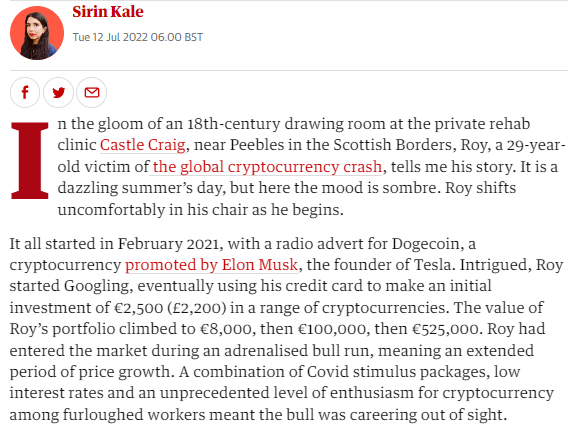The width and height of the screenshot is (579, 432).
Task: Click the €2,500 (£2,200) amount
Action: coord(170,308)
